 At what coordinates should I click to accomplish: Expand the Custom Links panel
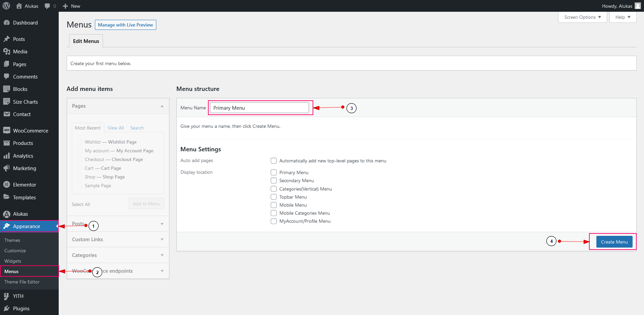[118, 240]
